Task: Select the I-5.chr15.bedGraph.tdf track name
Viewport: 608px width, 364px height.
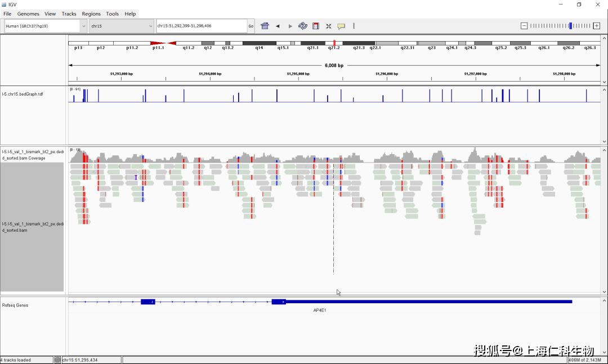Action: tap(23, 94)
